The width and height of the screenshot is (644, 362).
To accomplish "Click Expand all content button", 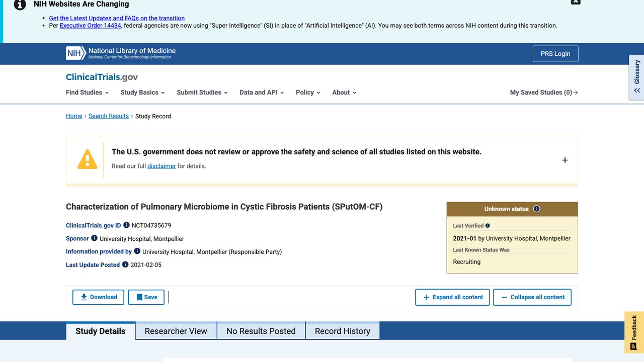I will [453, 297].
